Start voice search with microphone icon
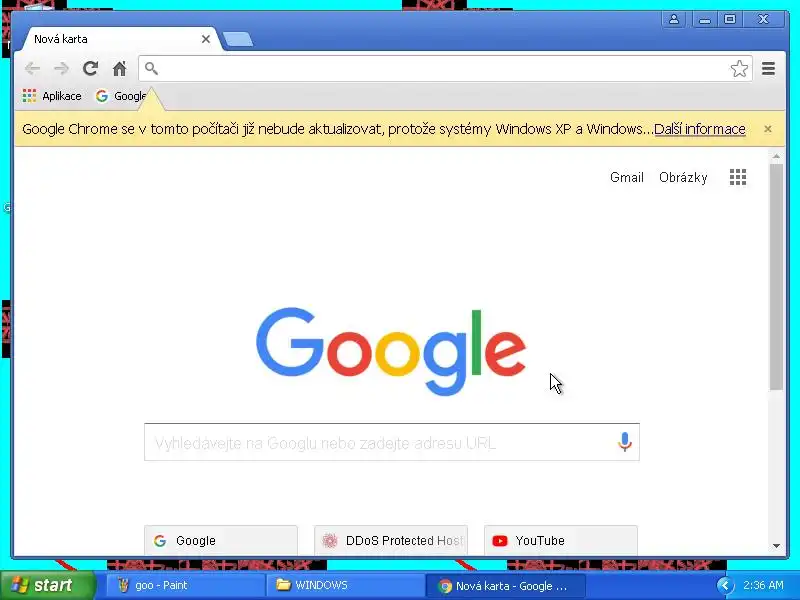Image resolution: width=800 pixels, height=600 pixels. (624, 442)
